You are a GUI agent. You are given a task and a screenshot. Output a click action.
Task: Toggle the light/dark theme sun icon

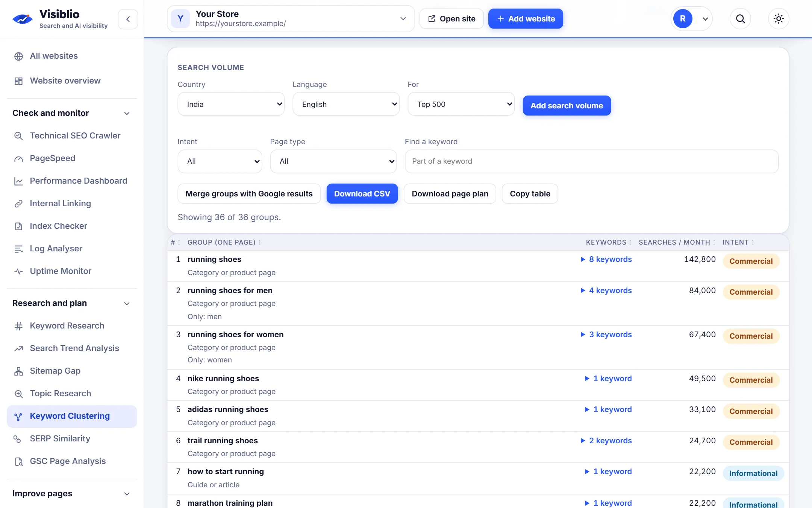[x=779, y=19]
